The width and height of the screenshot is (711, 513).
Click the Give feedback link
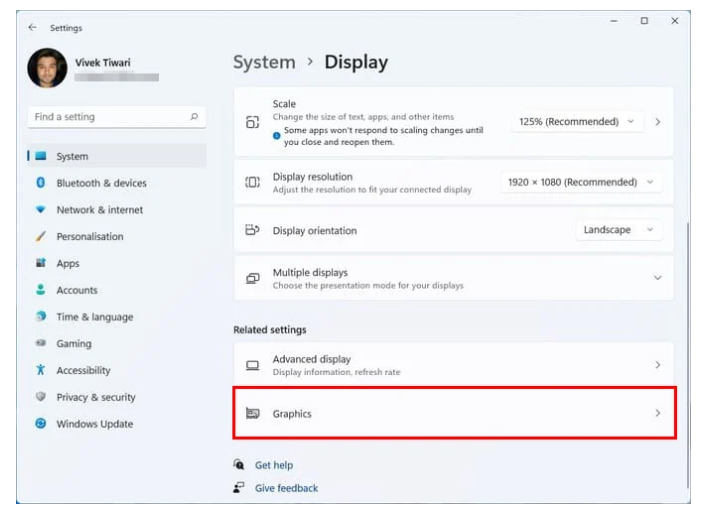click(286, 488)
